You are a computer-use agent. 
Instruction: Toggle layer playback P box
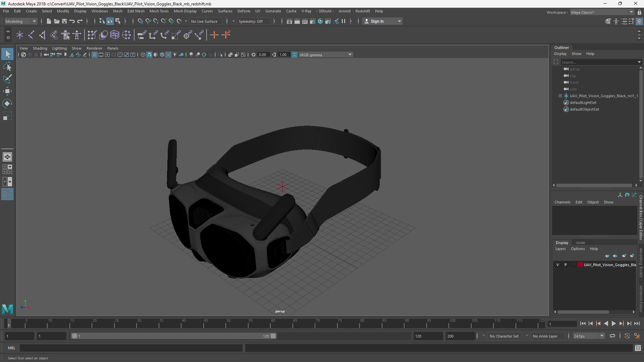[x=566, y=265]
